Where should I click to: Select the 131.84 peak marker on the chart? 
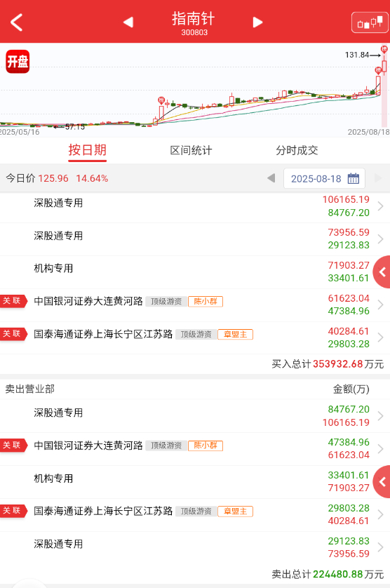point(357,55)
